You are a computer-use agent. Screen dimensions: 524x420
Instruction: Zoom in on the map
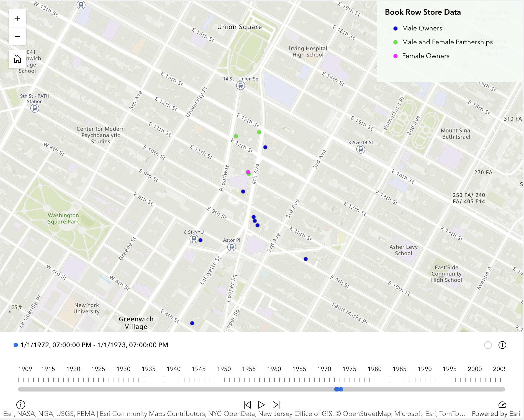[17, 18]
